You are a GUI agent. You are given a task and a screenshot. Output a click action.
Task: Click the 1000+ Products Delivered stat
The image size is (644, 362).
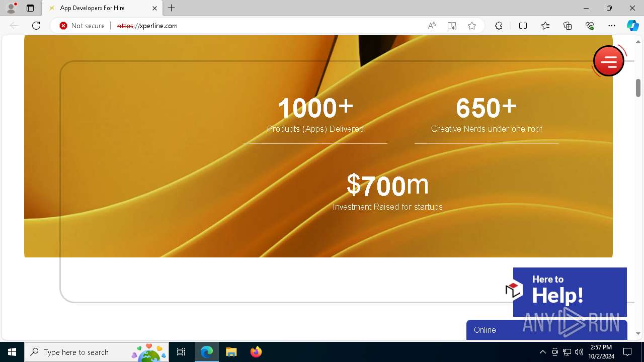point(315,115)
